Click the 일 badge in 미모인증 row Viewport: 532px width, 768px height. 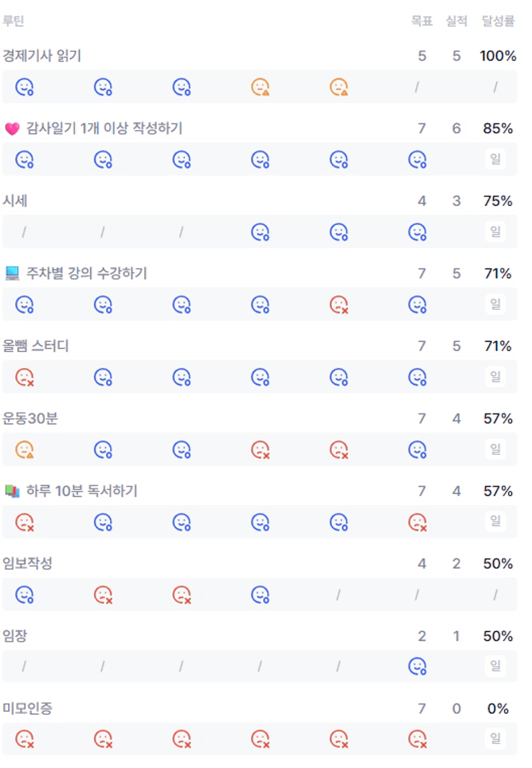pos(495,738)
